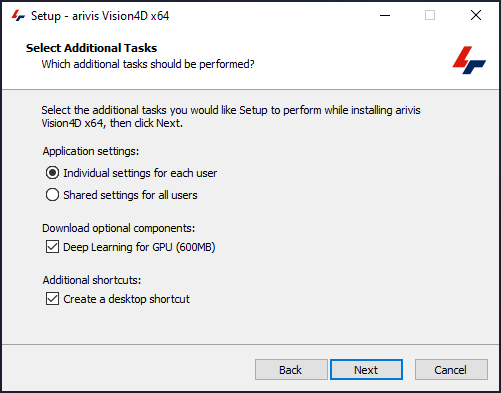Viewport: 501px width, 393px height.
Task: Go to the previous step with Back
Action: point(291,370)
